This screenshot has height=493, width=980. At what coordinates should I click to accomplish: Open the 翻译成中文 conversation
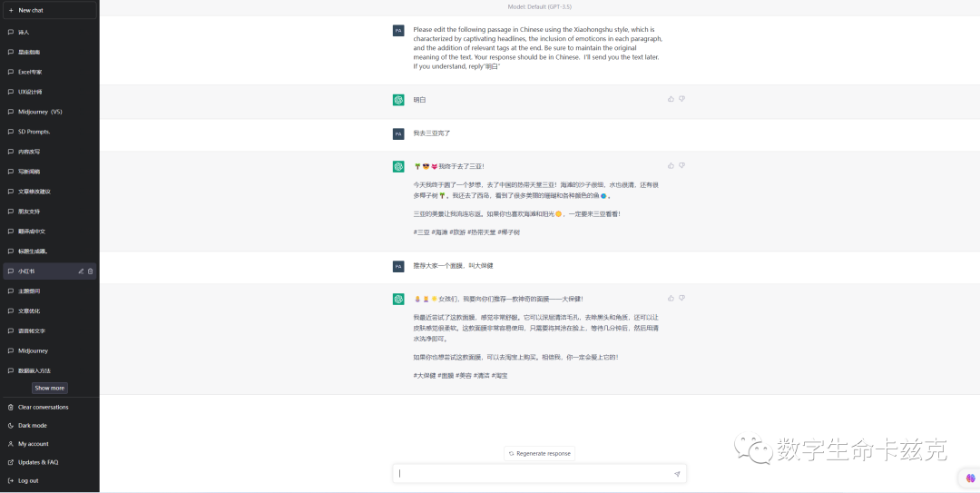(x=49, y=232)
